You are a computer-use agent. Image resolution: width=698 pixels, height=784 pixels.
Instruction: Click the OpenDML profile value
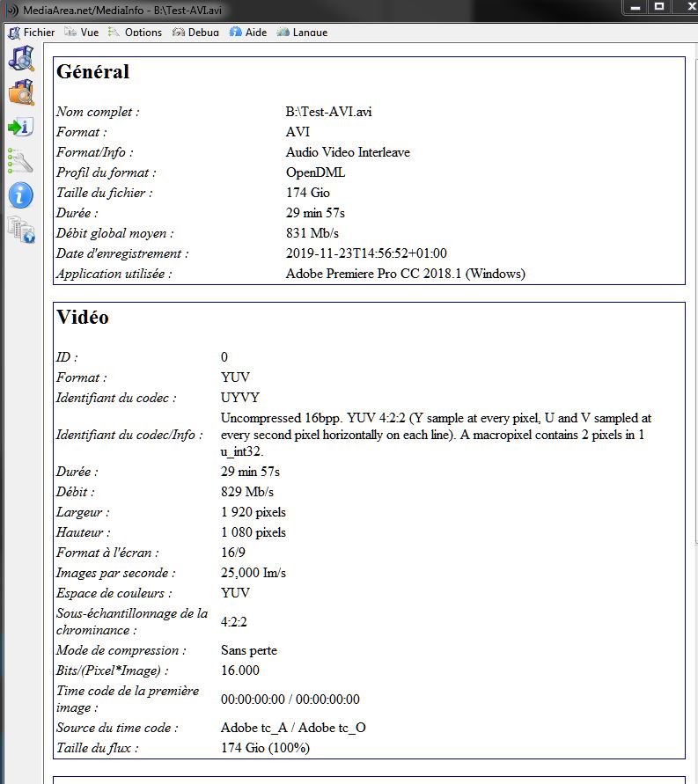[315, 172]
